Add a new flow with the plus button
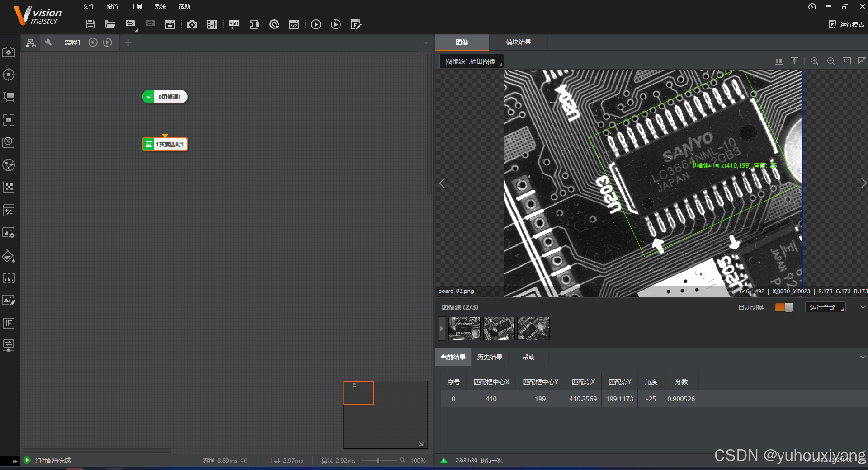Viewport: 868px width, 470px height. point(128,42)
